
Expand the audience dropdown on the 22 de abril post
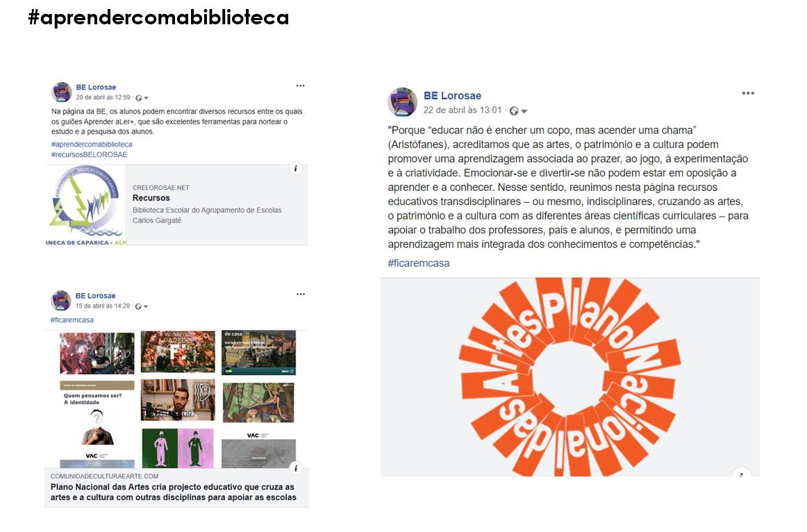tap(524, 111)
